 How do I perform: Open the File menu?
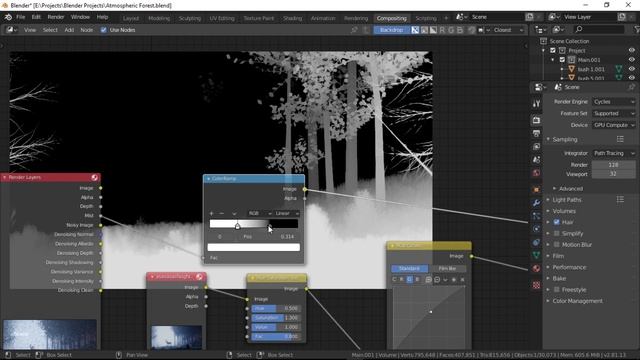pos(20,17)
